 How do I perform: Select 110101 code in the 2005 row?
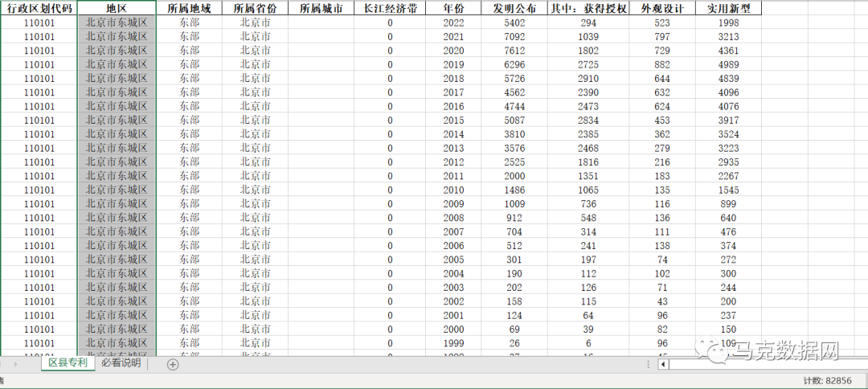(x=39, y=260)
